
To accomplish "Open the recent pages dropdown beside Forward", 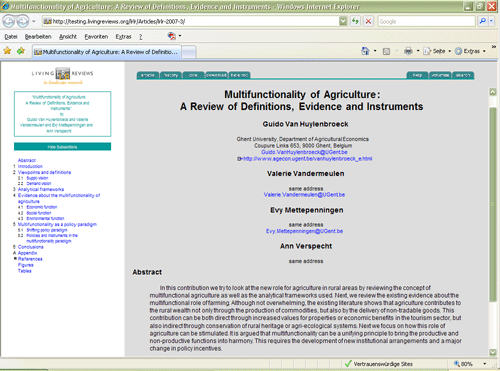I will click(x=34, y=22).
